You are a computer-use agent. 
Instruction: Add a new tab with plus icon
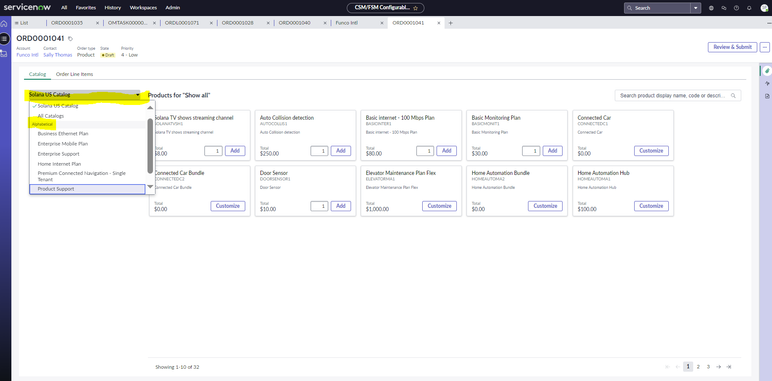(x=450, y=23)
